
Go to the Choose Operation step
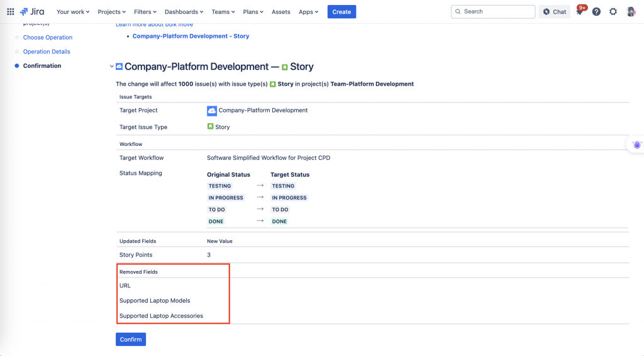(x=48, y=38)
